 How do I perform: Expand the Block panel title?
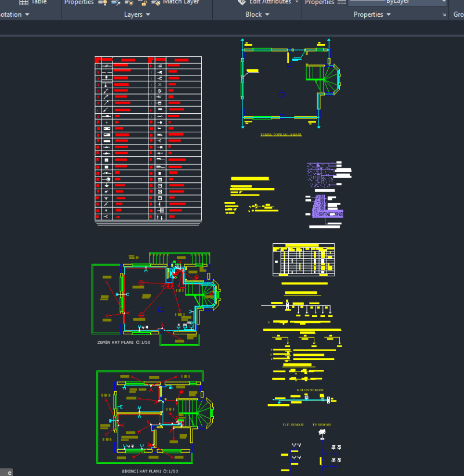click(257, 15)
